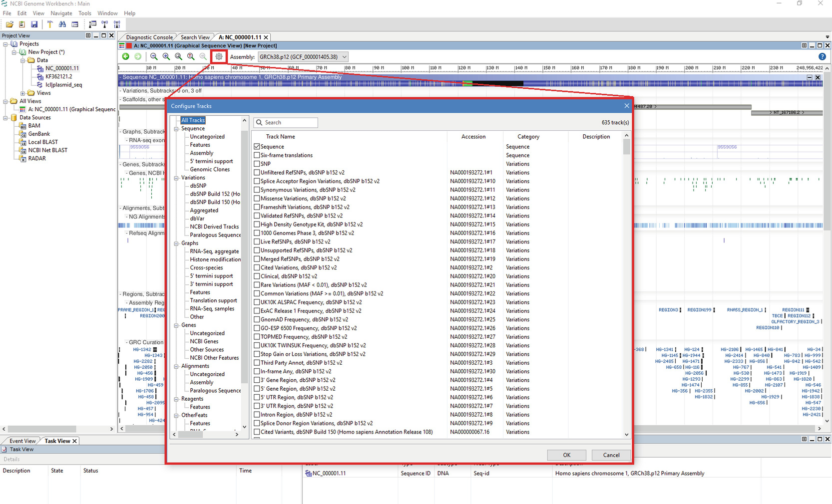
Task: Collapse the Genes category in tracks tree
Action: 176,325
